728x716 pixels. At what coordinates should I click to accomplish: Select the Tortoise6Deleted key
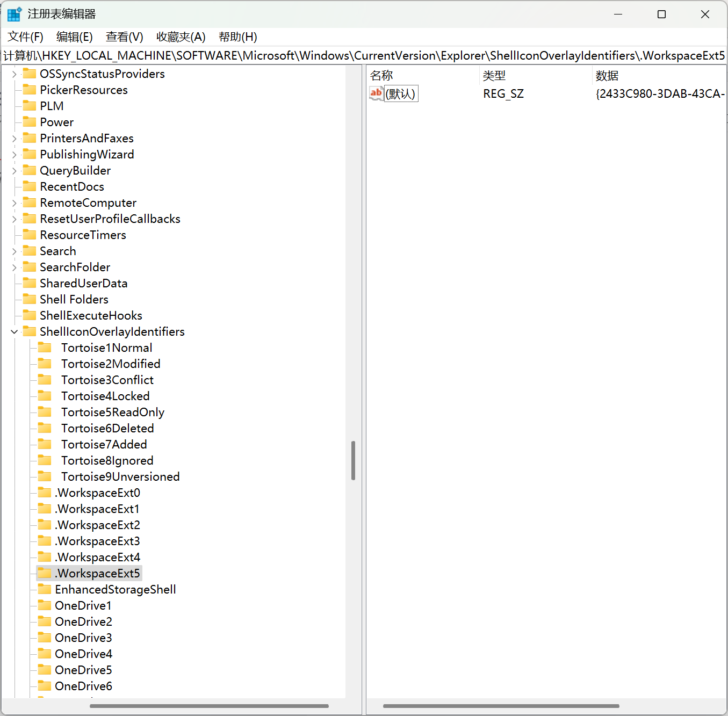point(107,428)
